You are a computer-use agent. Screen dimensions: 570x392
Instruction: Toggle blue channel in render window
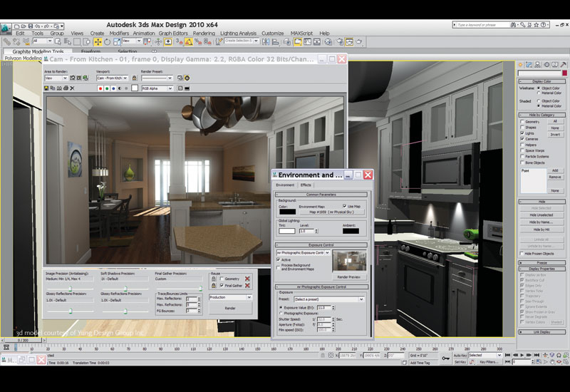(x=113, y=88)
